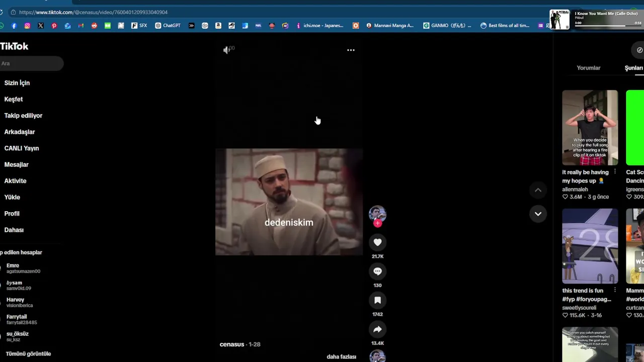Open the Yükle upload page
644x362 pixels.
tap(12, 197)
